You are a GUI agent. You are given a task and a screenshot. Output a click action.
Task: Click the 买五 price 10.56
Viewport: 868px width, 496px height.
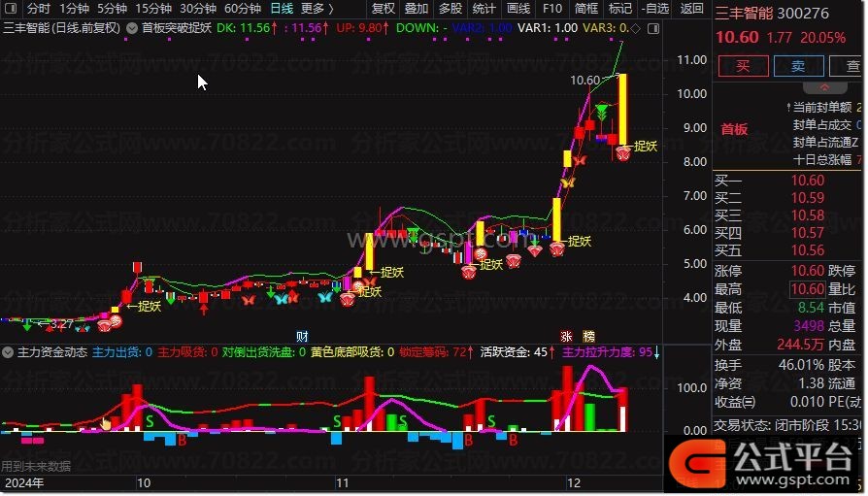[x=808, y=250]
